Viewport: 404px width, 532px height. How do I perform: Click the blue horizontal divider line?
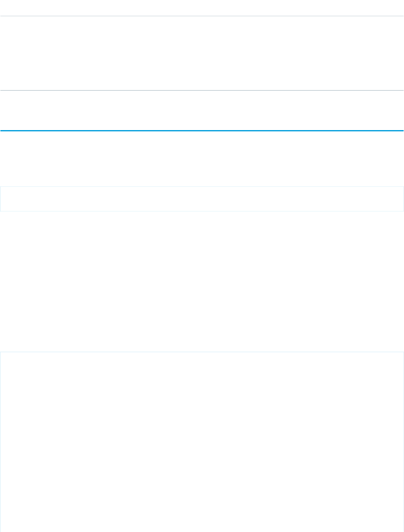(202, 131)
